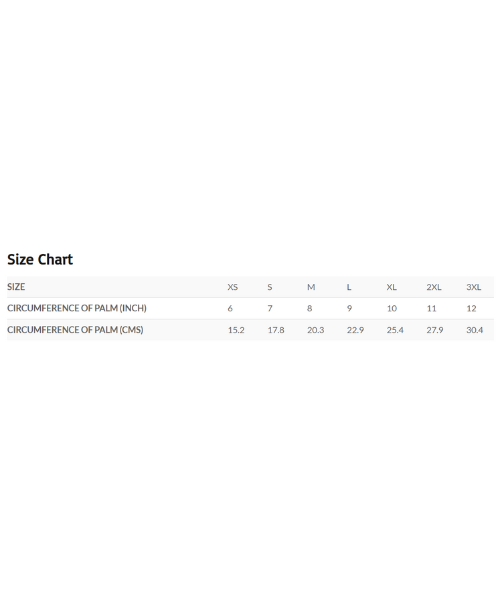Click Circumference of Palm (CMS) row label
Screen dimensions: 500x600
[x=75, y=330]
